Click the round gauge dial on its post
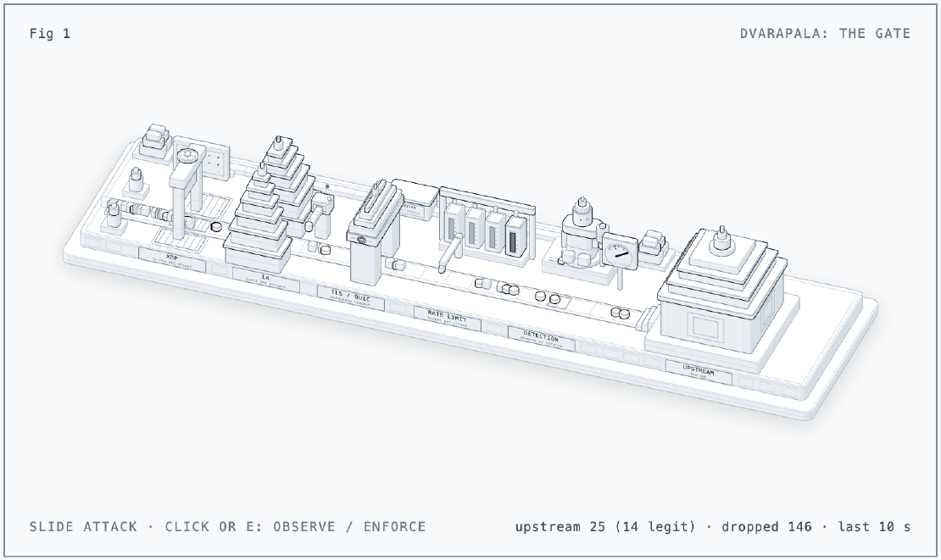The height and width of the screenshot is (560, 941). (x=620, y=251)
